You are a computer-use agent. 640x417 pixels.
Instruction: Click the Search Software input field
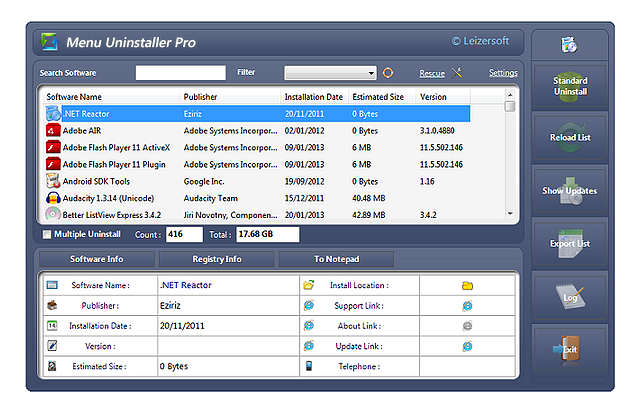click(181, 73)
